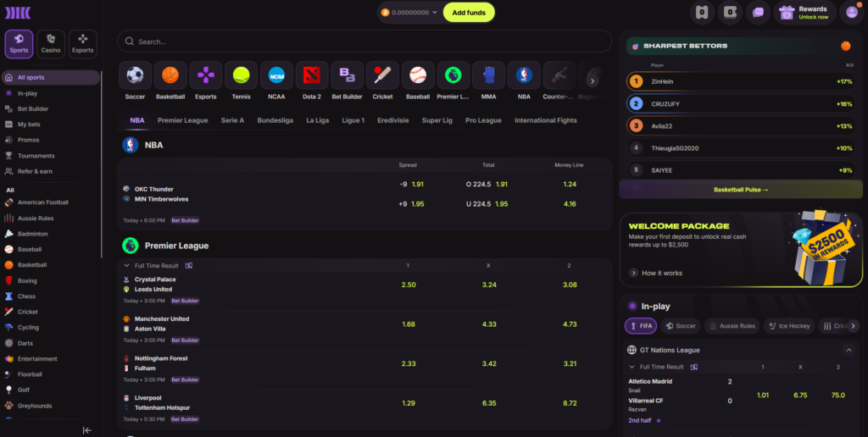Expand How it works
Viewport: 868px width, 437px height.
click(656, 273)
